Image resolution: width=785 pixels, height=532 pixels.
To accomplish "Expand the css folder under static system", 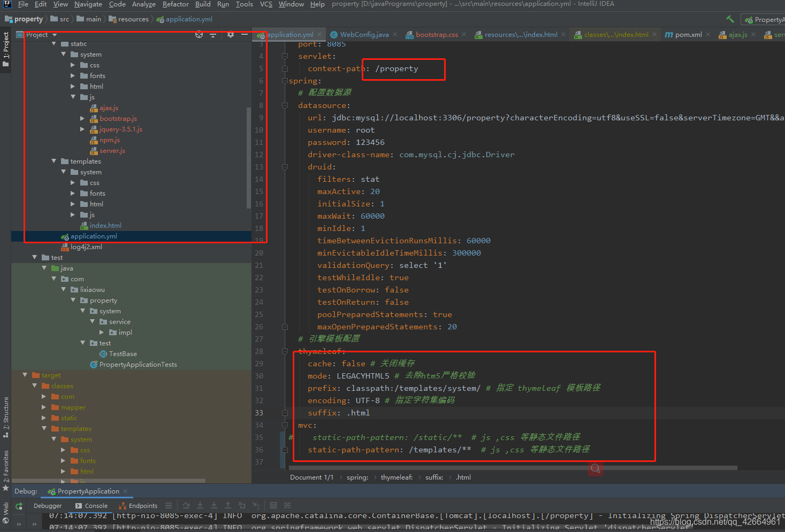I will [73, 65].
